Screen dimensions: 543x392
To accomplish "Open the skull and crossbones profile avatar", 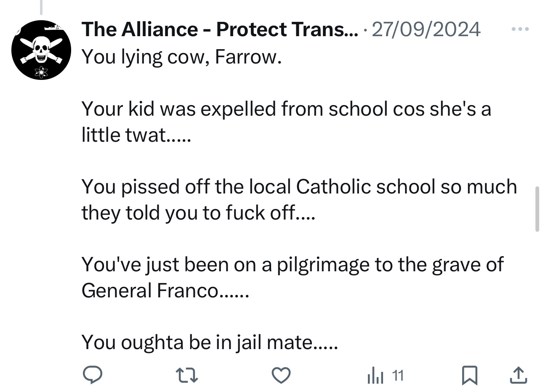I will (x=40, y=50).
